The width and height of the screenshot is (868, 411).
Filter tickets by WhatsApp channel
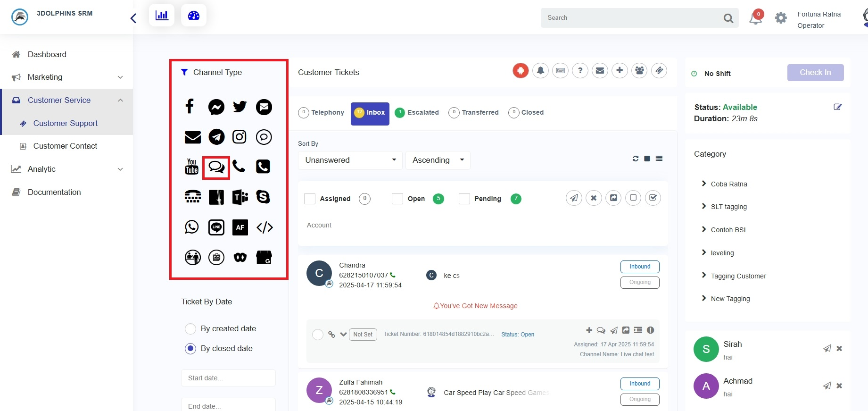192,227
